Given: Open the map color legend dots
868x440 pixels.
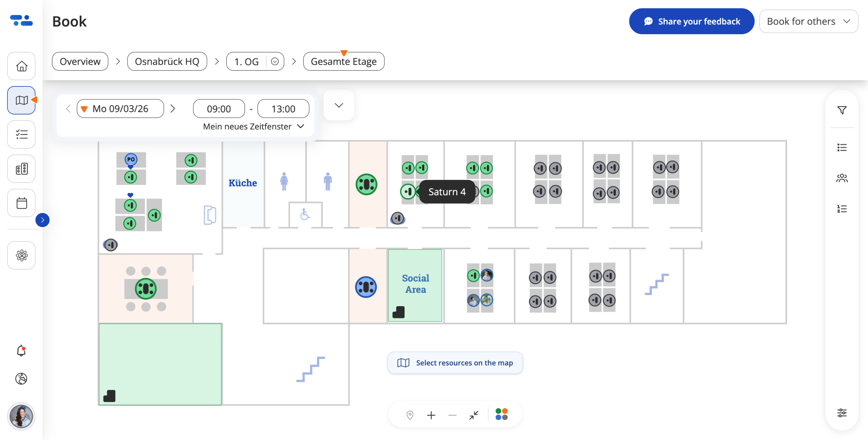Looking at the screenshot, I should coord(501,414).
